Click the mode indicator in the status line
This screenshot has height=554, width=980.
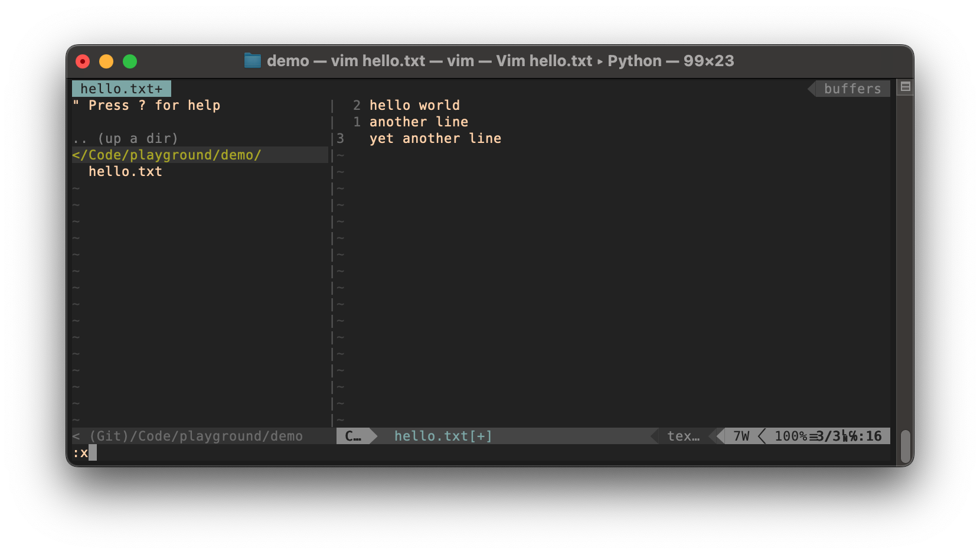[x=353, y=436]
